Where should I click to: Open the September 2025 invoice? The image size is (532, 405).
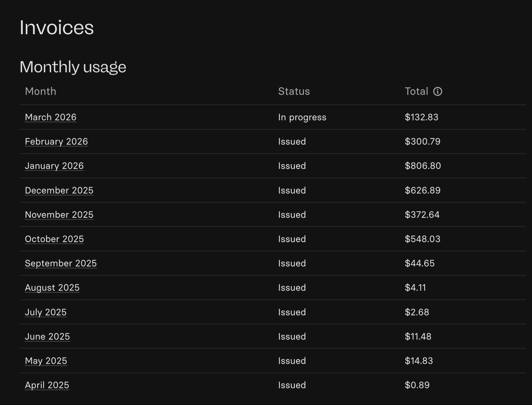[61, 263]
